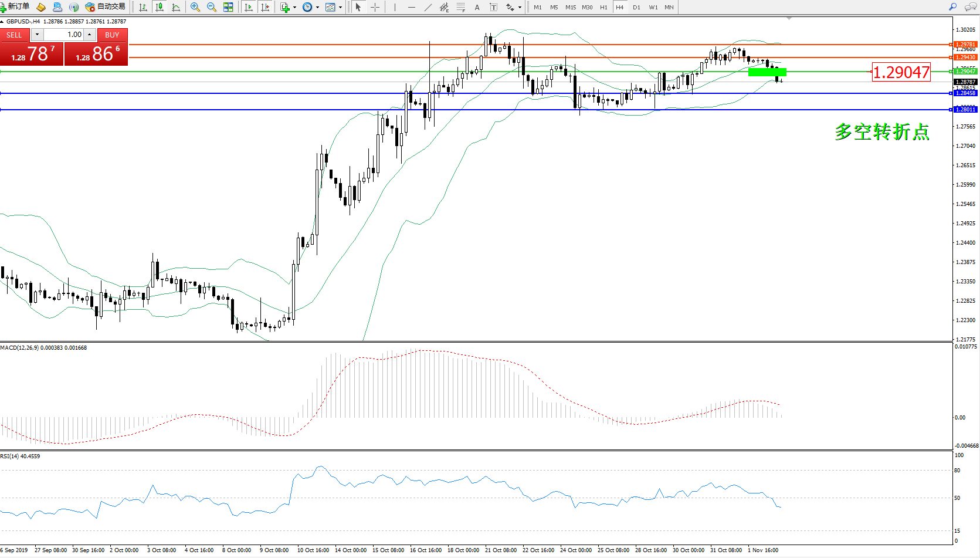Select the trendline drawing tool
Screen dimensions: 980x558
pyautogui.click(x=428, y=7)
